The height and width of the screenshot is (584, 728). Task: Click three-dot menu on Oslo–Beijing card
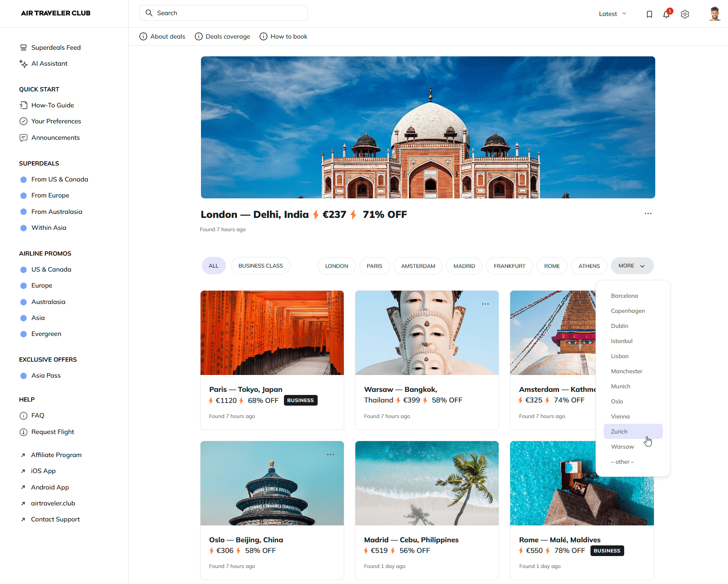pyautogui.click(x=331, y=454)
